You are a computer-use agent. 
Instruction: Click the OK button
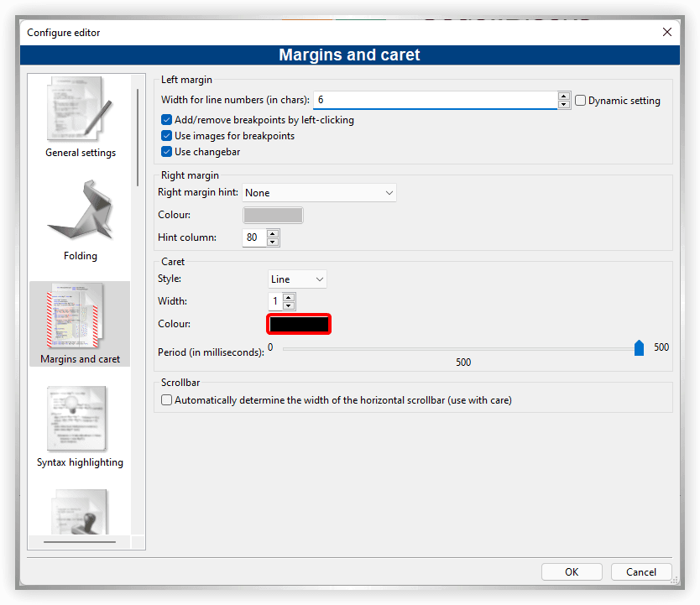572,571
